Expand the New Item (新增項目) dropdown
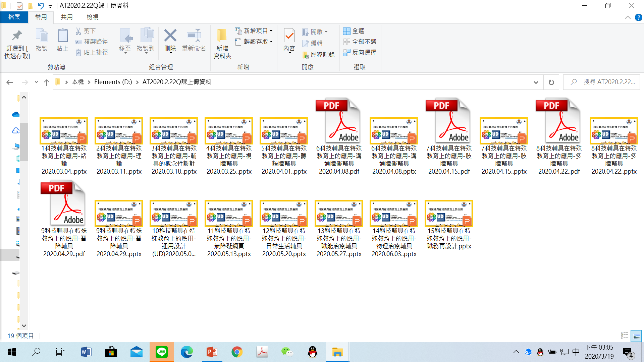This screenshot has width=644, height=362. coord(254,31)
